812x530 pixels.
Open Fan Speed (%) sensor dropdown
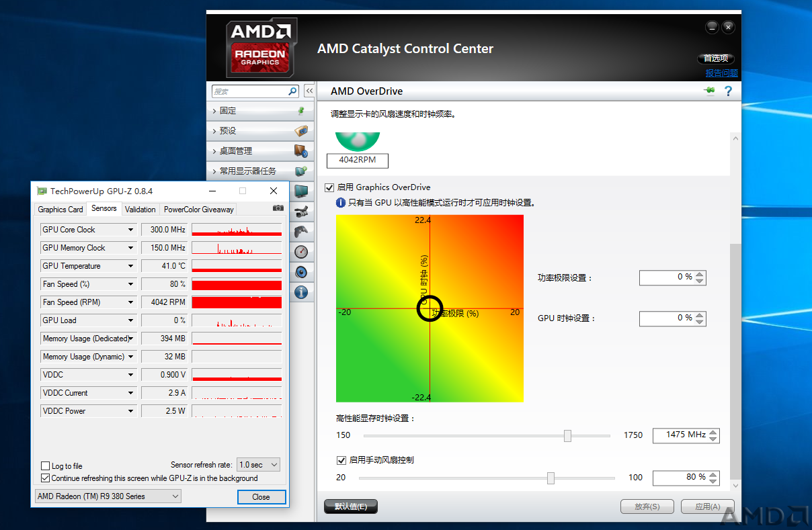131,284
